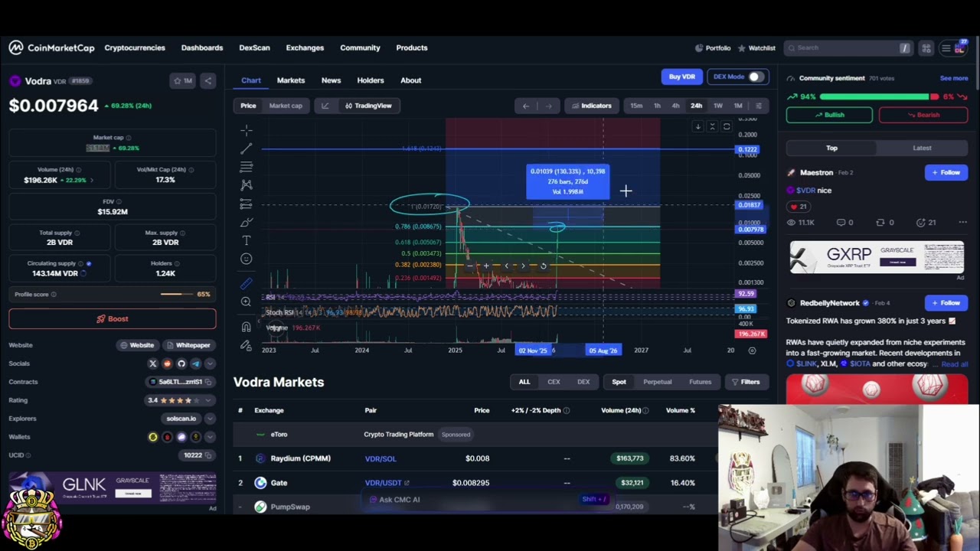Screen dimensions: 980x551
Task: Open time axis settings gear
Action: pyautogui.click(x=752, y=350)
